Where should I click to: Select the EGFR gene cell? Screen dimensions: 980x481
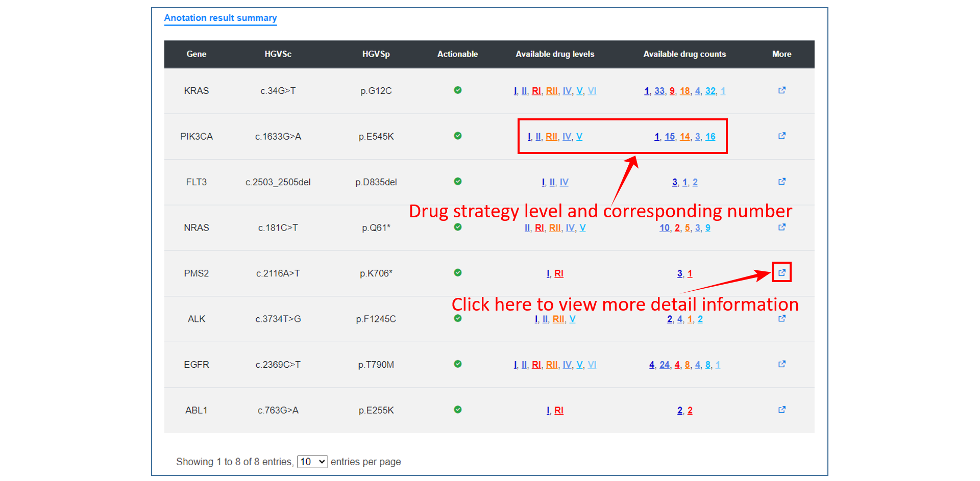click(x=197, y=365)
